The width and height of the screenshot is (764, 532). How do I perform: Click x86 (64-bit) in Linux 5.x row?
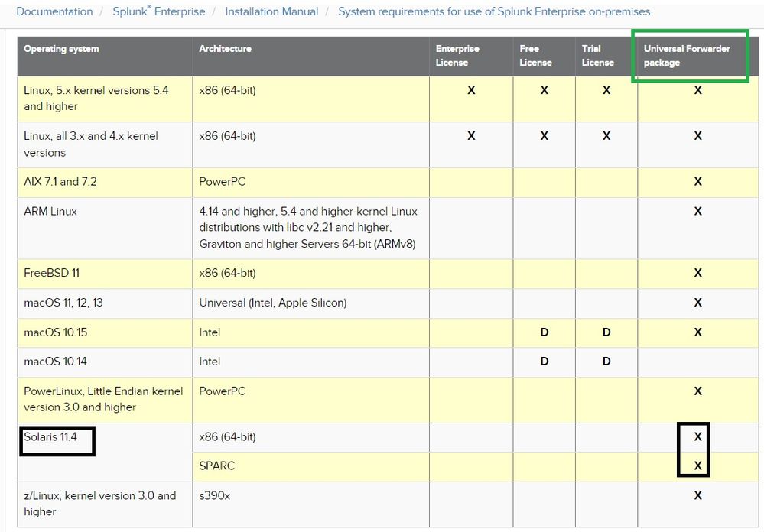(x=310, y=99)
